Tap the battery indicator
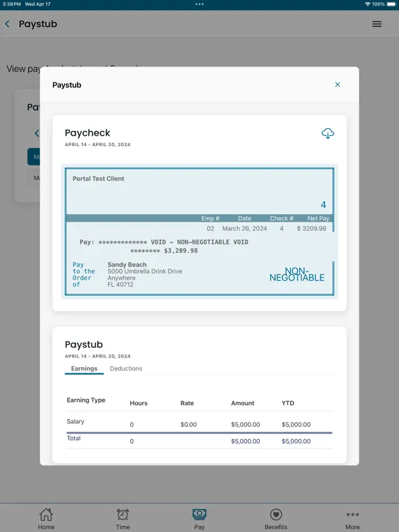Viewport: 399px width, 532px height. pos(391,4)
